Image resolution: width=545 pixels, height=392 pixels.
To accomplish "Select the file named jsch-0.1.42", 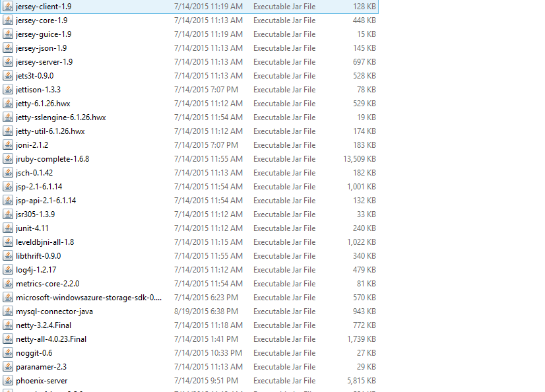I will [34, 173].
